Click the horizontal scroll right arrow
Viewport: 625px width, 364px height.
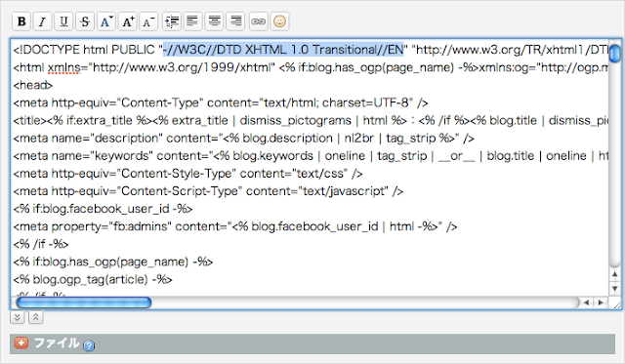[x=601, y=303]
